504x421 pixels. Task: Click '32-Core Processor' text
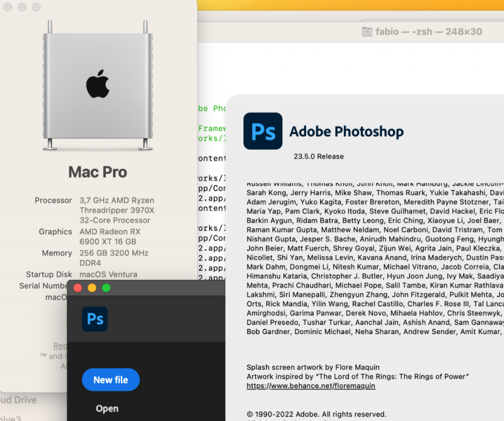[115, 220]
